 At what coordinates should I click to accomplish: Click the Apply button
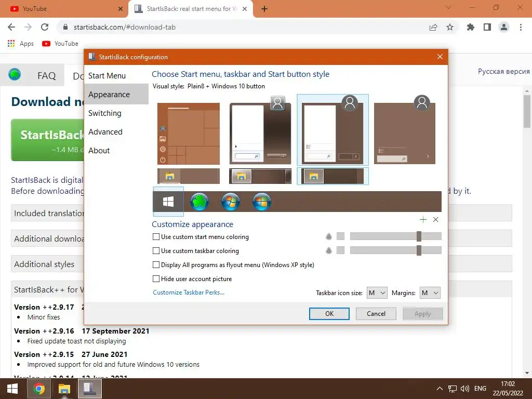coord(422,313)
